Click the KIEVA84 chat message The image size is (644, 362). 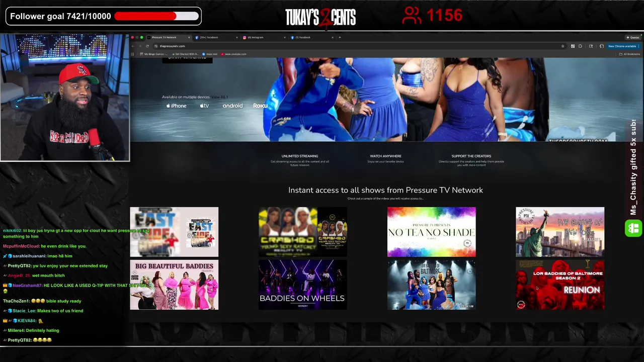click(23, 321)
